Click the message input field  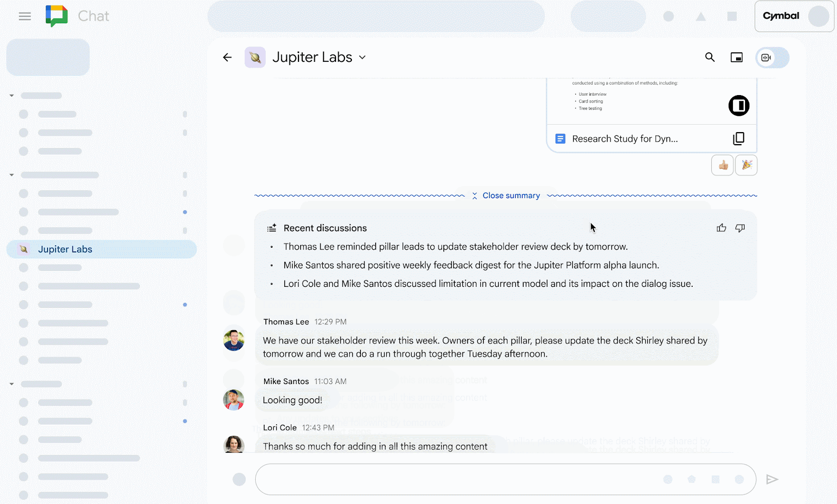click(x=454, y=479)
